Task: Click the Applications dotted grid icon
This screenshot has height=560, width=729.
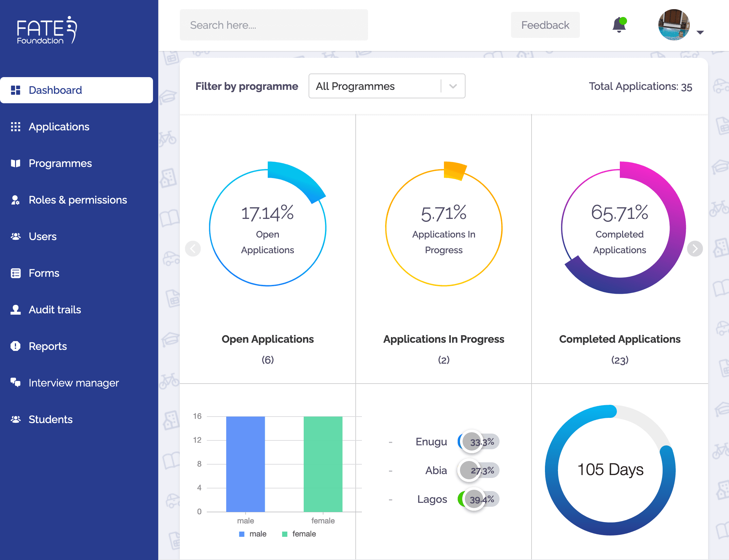Action: [15, 127]
